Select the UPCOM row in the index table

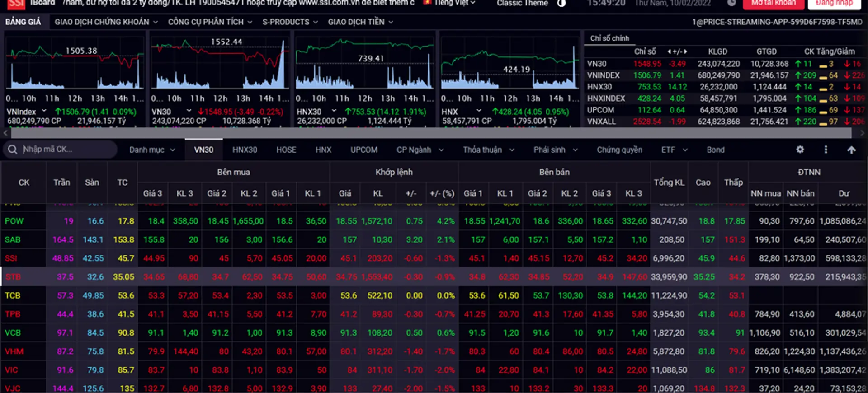tap(725, 110)
